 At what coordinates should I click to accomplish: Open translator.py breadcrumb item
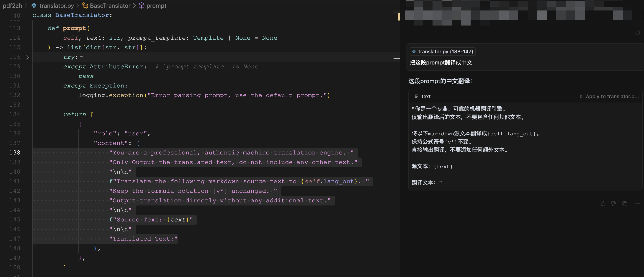coord(57,5)
